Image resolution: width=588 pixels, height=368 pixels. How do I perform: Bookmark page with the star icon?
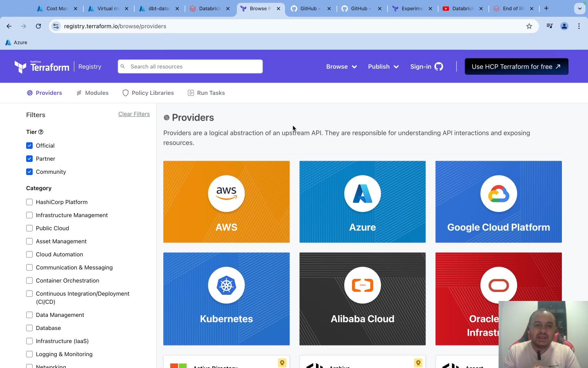pyautogui.click(x=529, y=26)
